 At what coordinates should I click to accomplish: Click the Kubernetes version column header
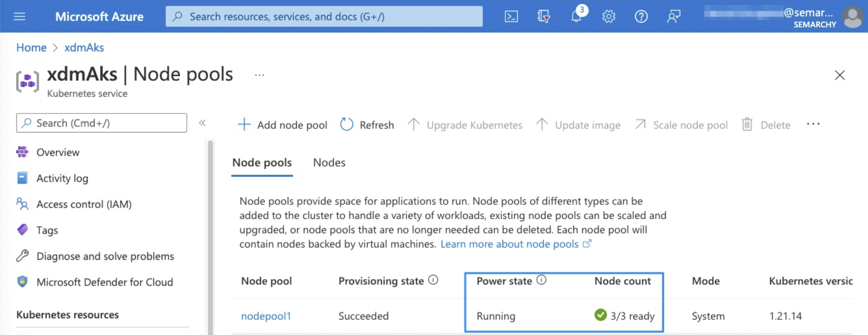(x=811, y=281)
